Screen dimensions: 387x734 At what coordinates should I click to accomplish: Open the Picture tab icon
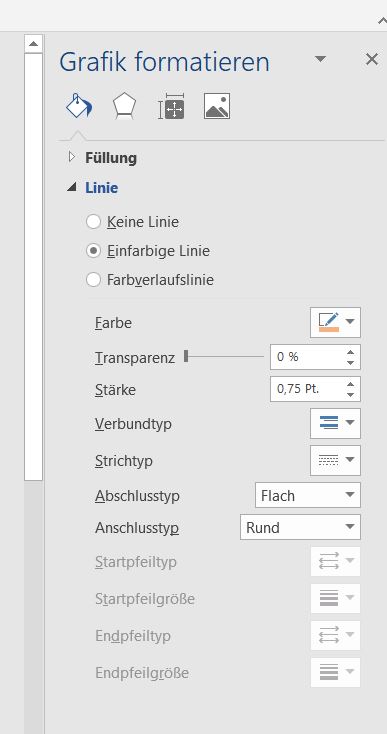pos(217,106)
